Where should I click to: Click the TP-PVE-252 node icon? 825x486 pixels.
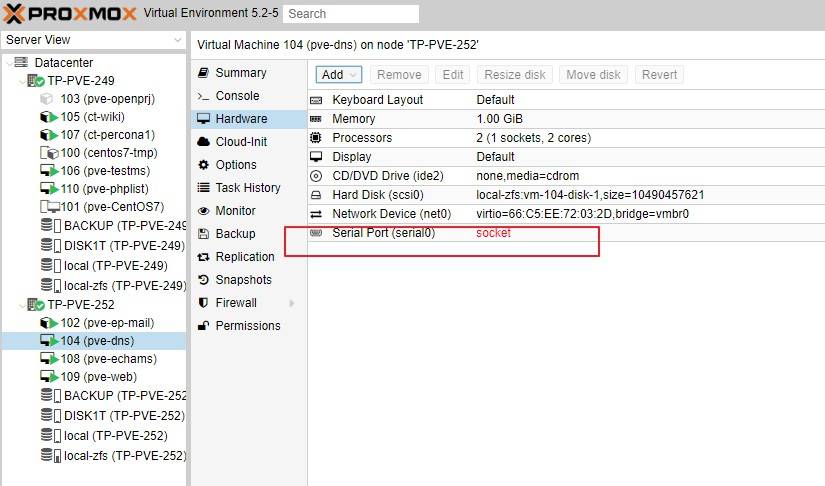35,305
